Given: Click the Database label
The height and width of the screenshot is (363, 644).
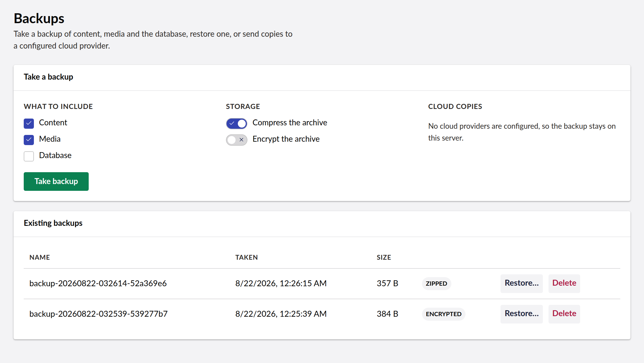Looking at the screenshot, I should (55, 155).
